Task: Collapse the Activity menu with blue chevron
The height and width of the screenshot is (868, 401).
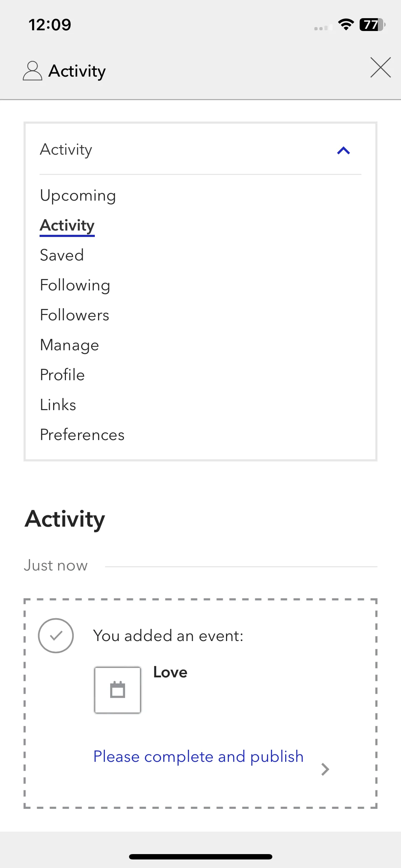Action: pyautogui.click(x=344, y=150)
